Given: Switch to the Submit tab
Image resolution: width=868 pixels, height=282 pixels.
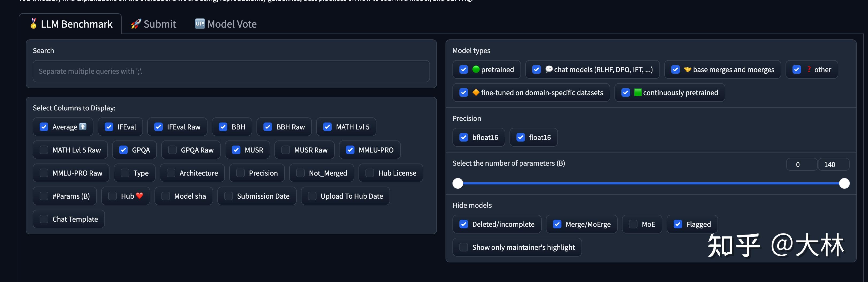Looking at the screenshot, I should 154,24.
